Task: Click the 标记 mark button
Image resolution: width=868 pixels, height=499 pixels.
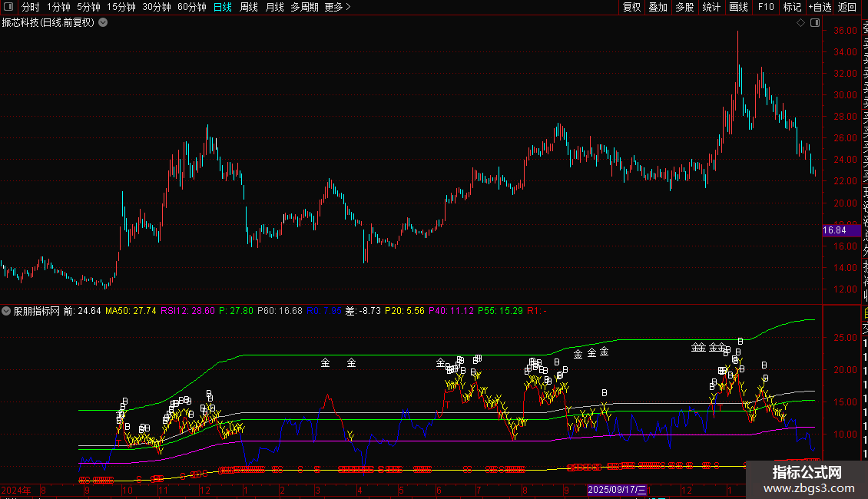Action: (792, 7)
